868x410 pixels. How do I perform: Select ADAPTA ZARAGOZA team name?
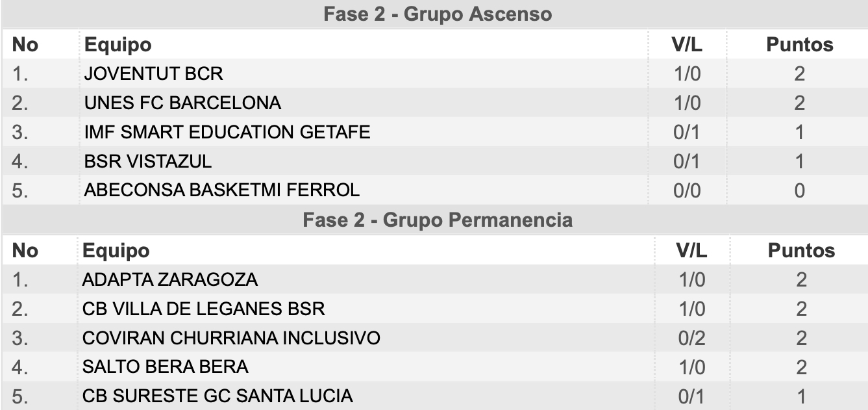coord(170,280)
